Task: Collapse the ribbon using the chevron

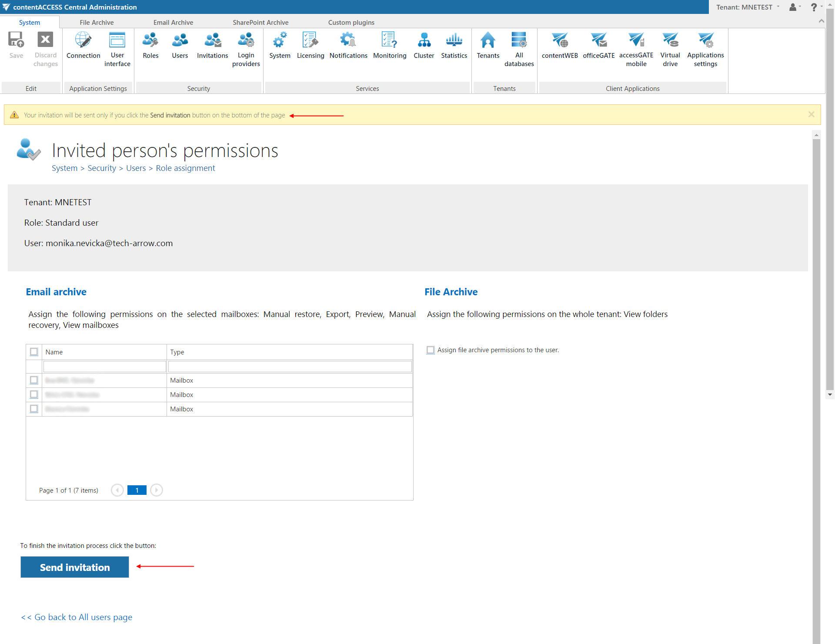Action: click(821, 21)
